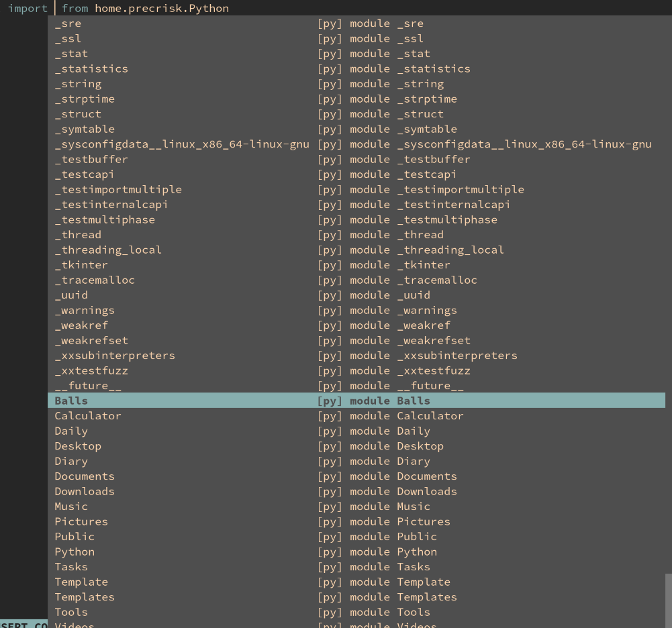
Task: Pick _warnings in the popup
Action: pyautogui.click(x=356, y=310)
